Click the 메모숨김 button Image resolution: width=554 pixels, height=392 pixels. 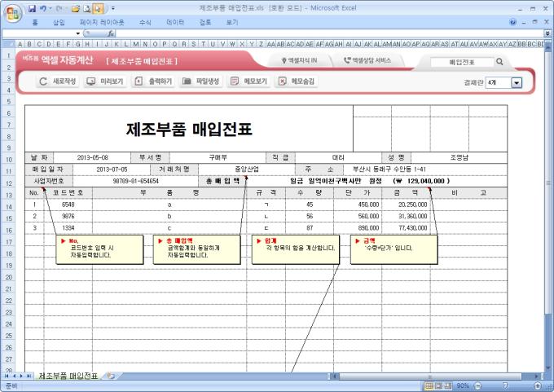coord(297,81)
